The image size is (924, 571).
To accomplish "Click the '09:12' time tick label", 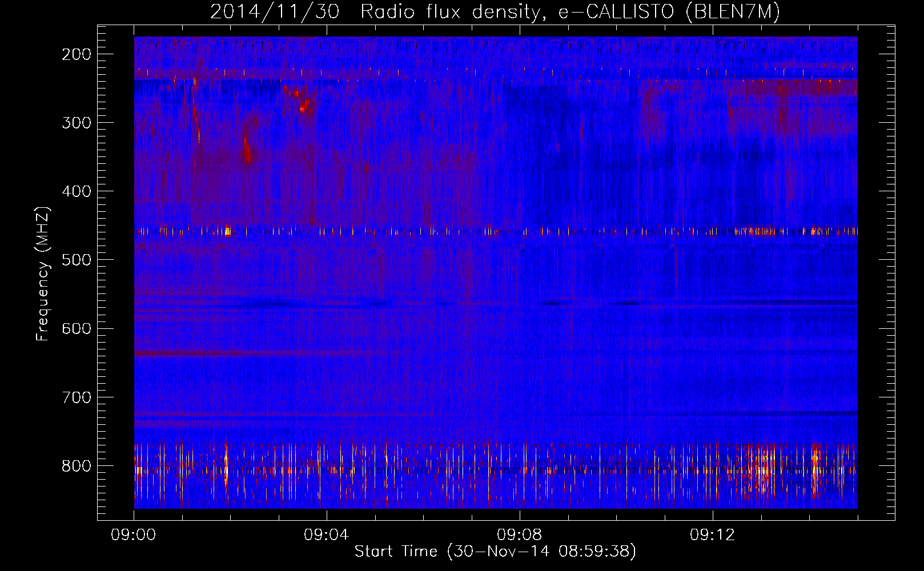I will pyautogui.click(x=713, y=534).
